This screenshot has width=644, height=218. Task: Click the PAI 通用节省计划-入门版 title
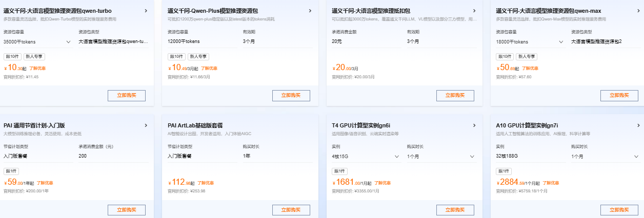[x=34, y=125]
